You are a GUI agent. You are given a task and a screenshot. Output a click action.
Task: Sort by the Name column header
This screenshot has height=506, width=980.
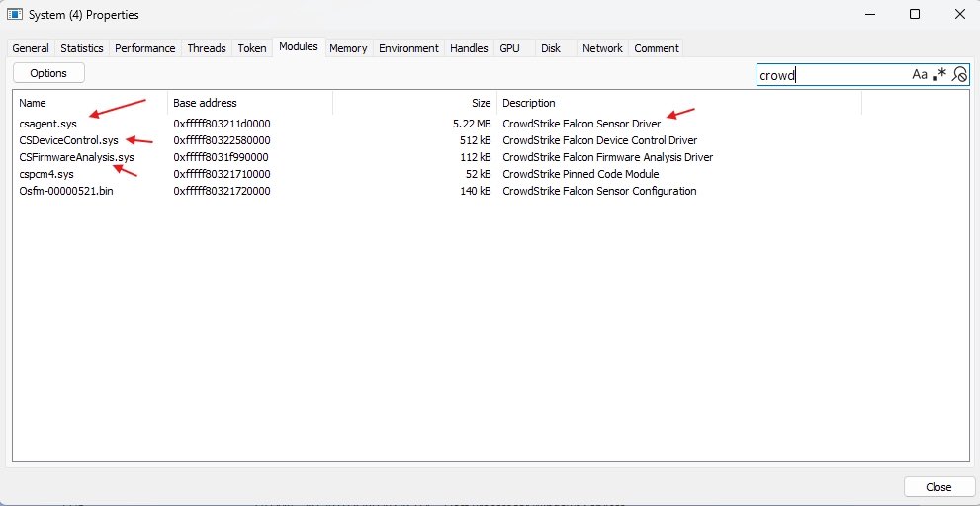click(90, 103)
